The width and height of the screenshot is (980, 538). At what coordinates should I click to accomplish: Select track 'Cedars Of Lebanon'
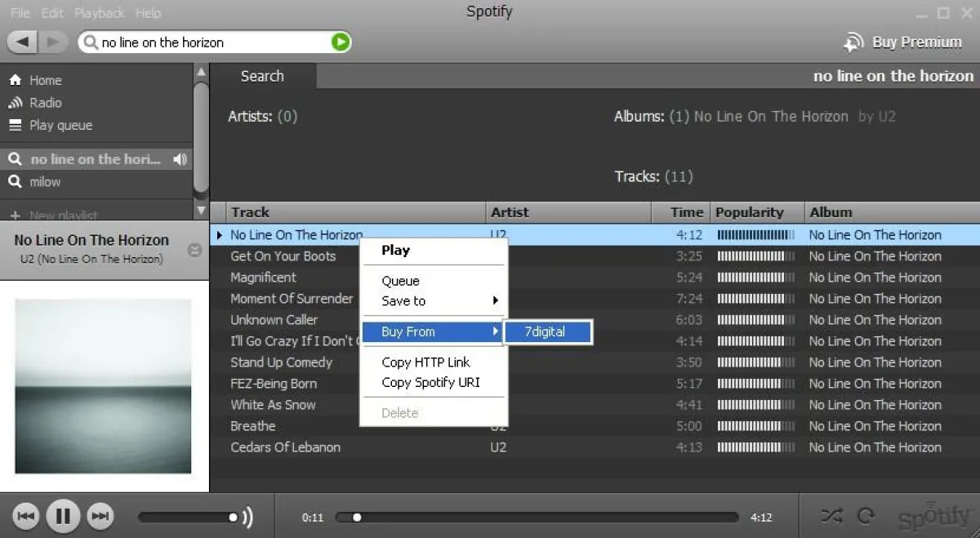click(x=285, y=447)
